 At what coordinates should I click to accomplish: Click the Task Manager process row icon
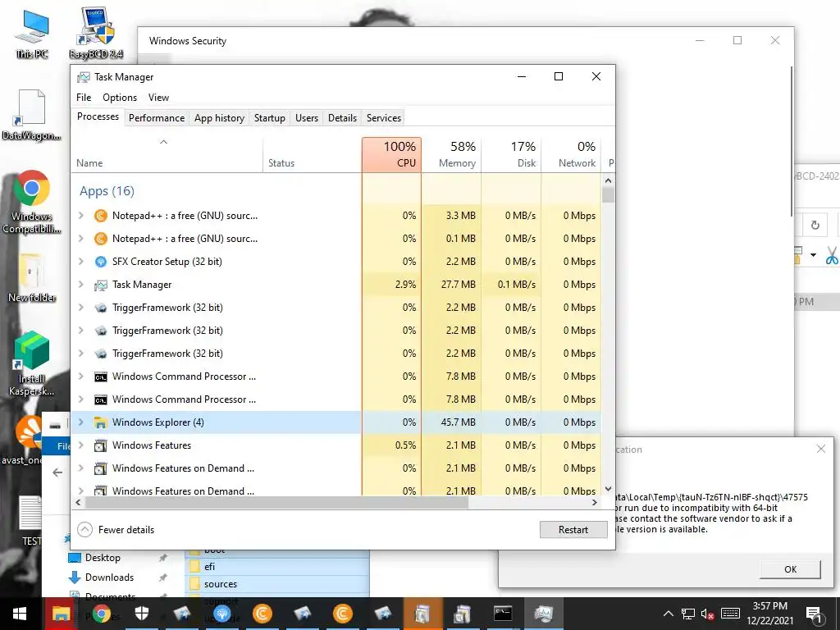101,285
